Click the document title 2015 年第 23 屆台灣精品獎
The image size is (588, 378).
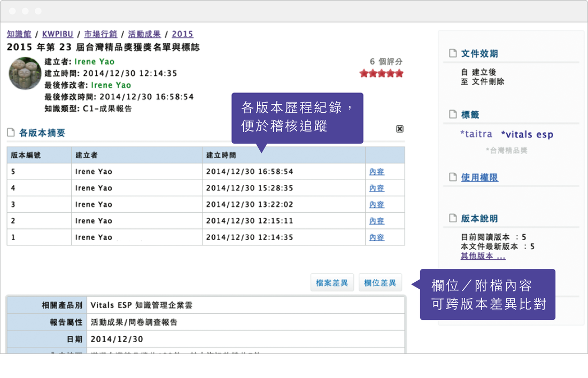[103, 47]
